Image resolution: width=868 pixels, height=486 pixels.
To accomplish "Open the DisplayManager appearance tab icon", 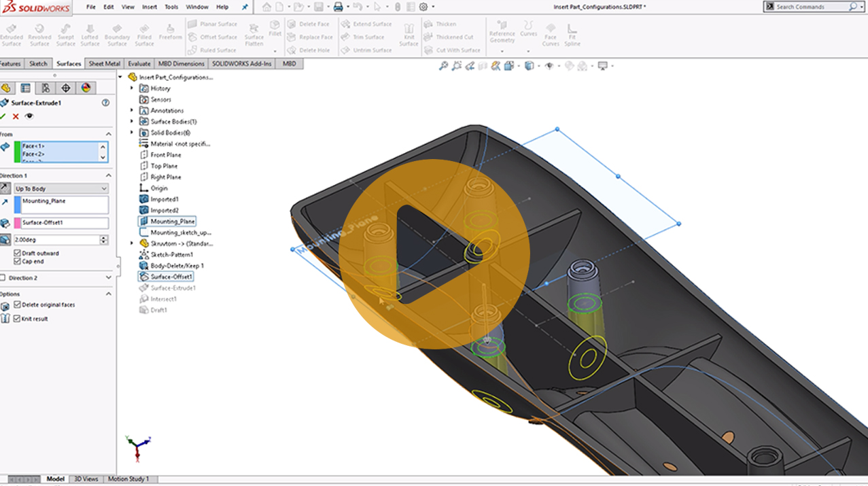I will tap(86, 88).
